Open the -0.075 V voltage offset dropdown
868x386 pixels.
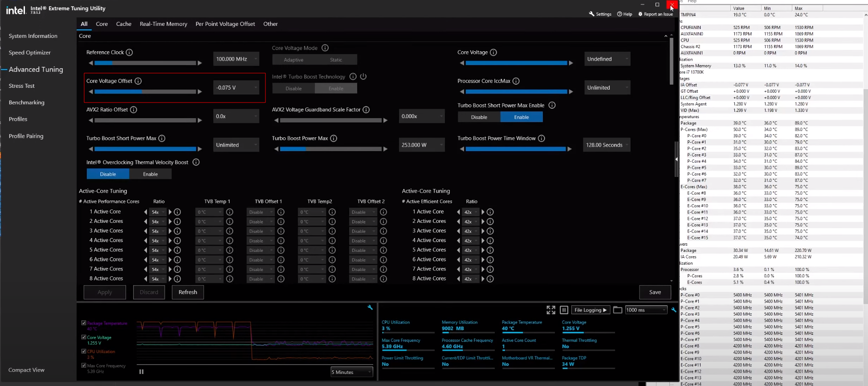coord(236,87)
